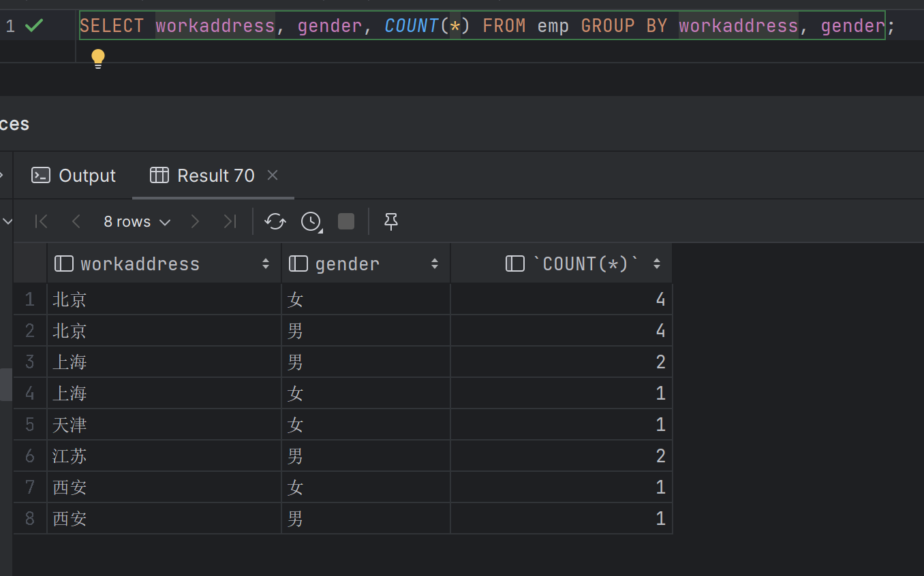This screenshot has width=924, height=576.
Task: Switch to the Output tab
Action: coord(74,176)
